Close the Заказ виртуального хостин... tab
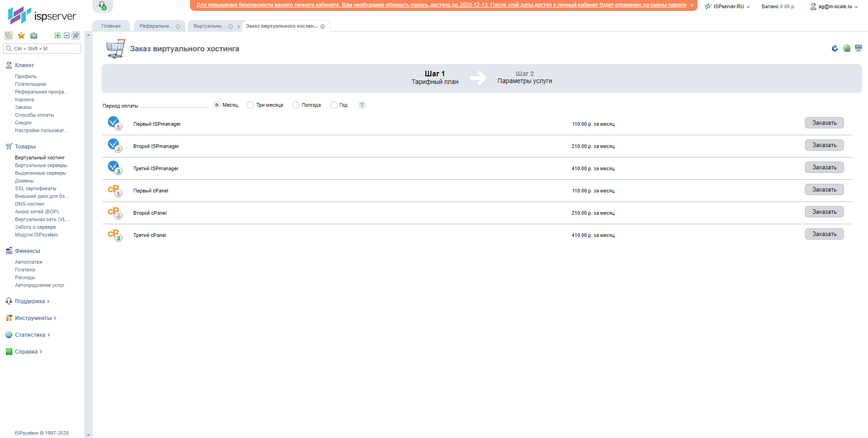The height and width of the screenshot is (438, 868). [x=323, y=26]
